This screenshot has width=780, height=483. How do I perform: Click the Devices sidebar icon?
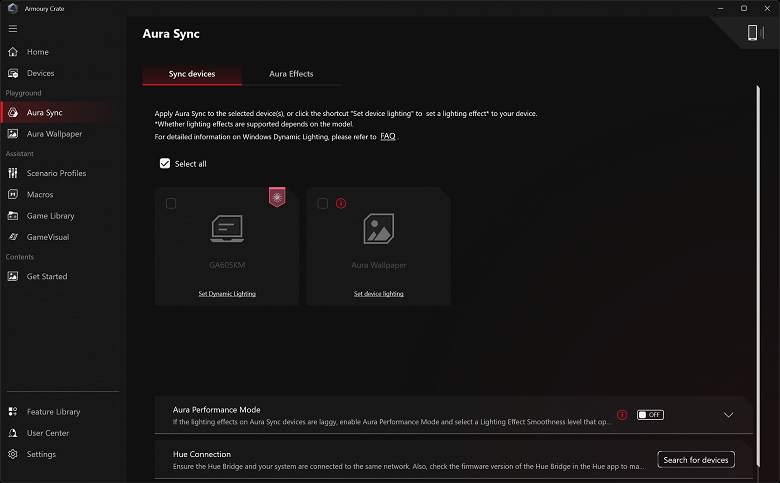14,73
